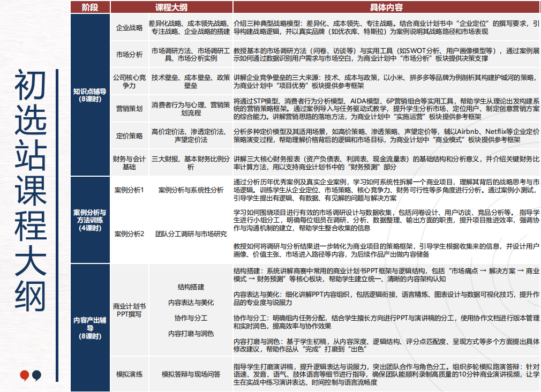Select the 模拟演练 course cell
Screen dimensions: 541x392
coord(130,374)
